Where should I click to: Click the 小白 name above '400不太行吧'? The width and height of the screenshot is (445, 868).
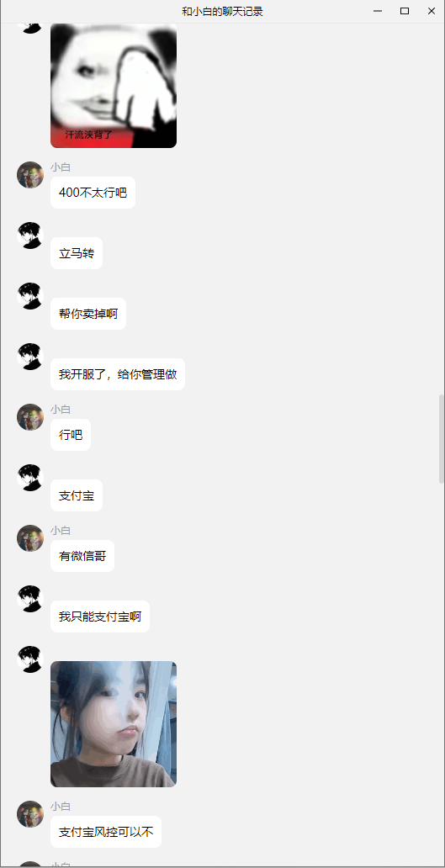(61, 167)
